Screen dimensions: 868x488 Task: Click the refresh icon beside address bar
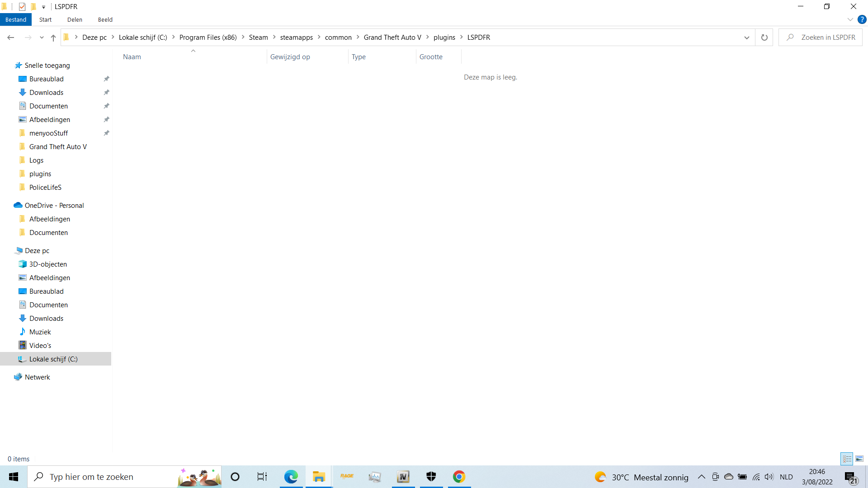[x=764, y=38]
